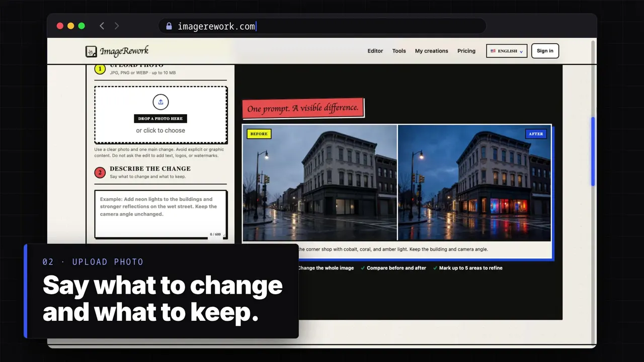The height and width of the screenshot is (362, 644).
Task: Click the upload arrow icon in the drop zone
Action: pos(160,102)
